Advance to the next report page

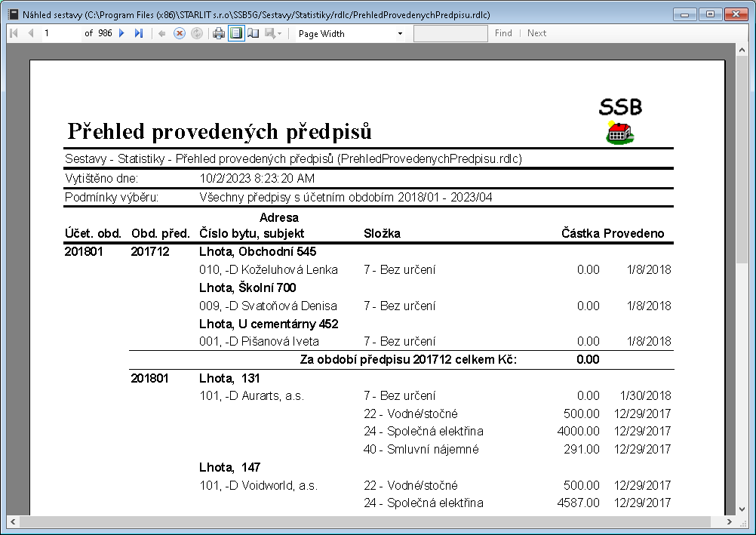pos(121,33)
